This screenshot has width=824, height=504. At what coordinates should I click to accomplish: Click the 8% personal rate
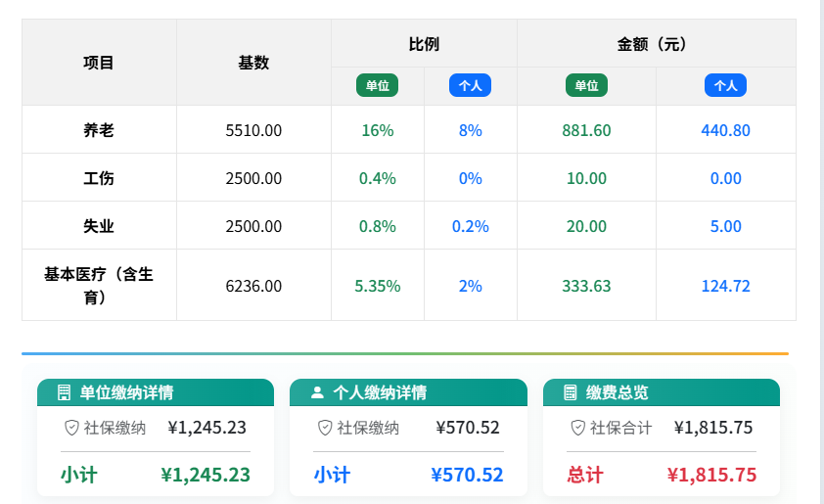[471, 130]
